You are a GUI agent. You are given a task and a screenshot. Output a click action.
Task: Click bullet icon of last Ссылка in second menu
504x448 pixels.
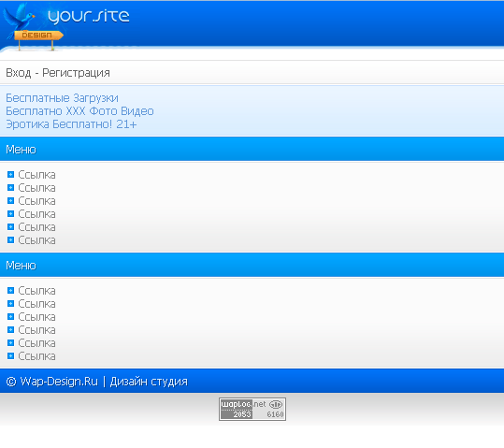(x=10, y=356)
